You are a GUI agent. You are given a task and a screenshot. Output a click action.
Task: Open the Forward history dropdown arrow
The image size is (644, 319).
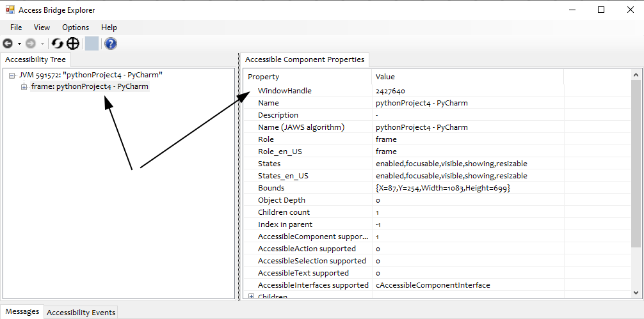point(42,44)
